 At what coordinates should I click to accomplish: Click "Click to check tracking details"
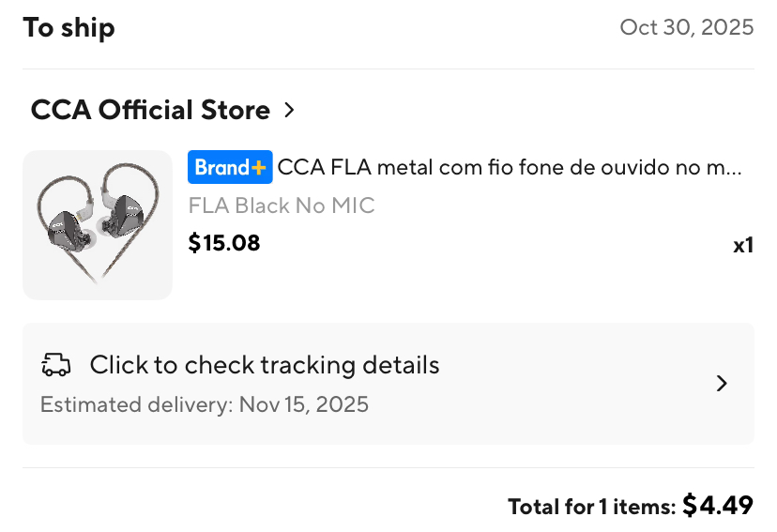(265, 365)
